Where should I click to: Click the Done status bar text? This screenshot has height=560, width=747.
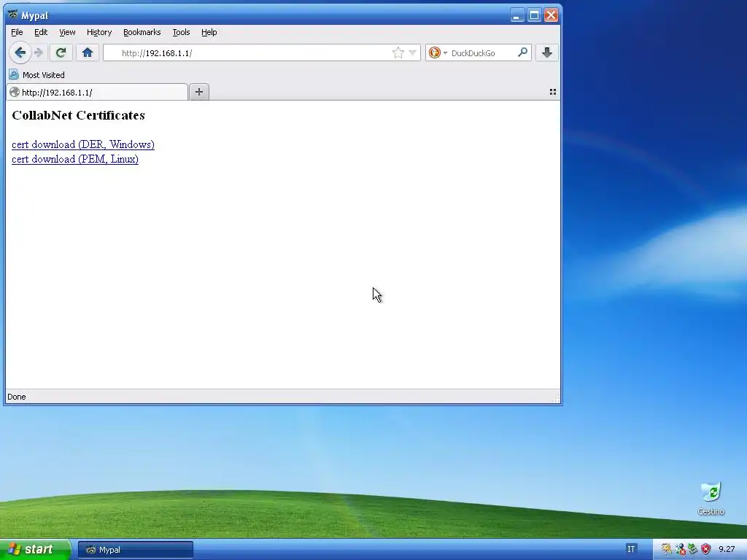pyautogui.click(x=17, y=397)
